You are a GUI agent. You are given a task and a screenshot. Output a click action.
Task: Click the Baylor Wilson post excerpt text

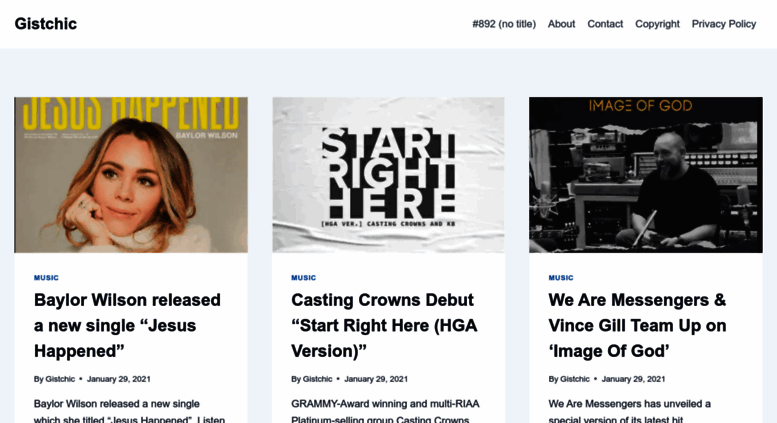[x=129, y=411]
